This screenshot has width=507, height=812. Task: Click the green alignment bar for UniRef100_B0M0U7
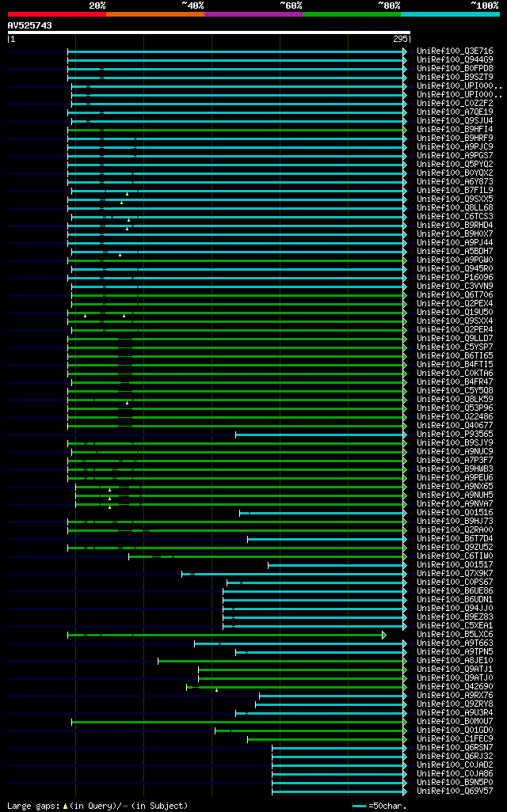point(239,722)
